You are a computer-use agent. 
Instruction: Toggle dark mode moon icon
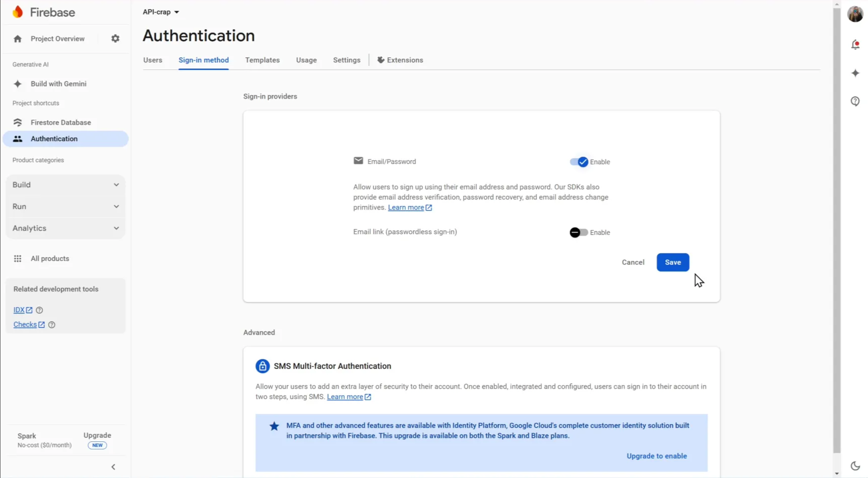[855, 466]
